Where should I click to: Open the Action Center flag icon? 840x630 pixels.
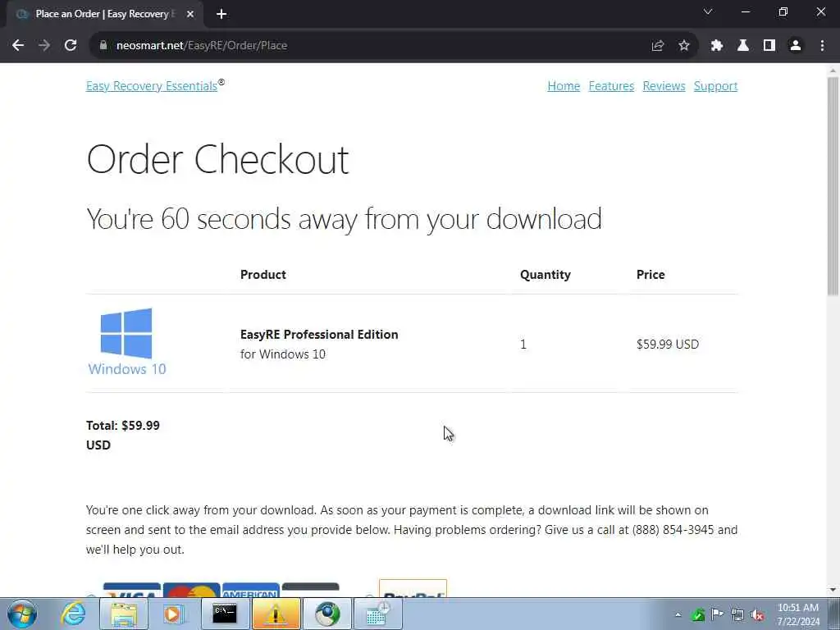pyautogui.click(x=717, y=614)
